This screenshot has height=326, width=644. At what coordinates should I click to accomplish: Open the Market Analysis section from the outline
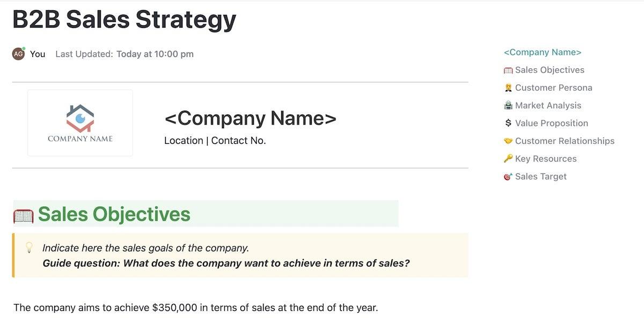click(x=548, y=106)
